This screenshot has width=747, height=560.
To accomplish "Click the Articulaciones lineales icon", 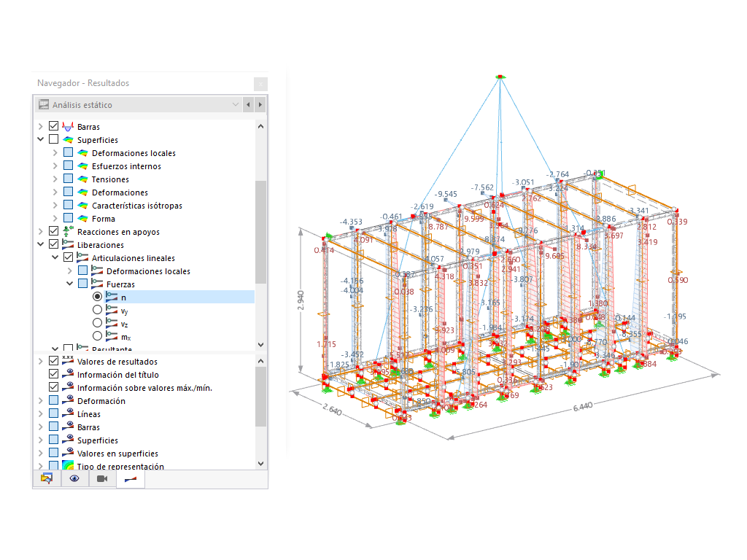I will 82,257.
